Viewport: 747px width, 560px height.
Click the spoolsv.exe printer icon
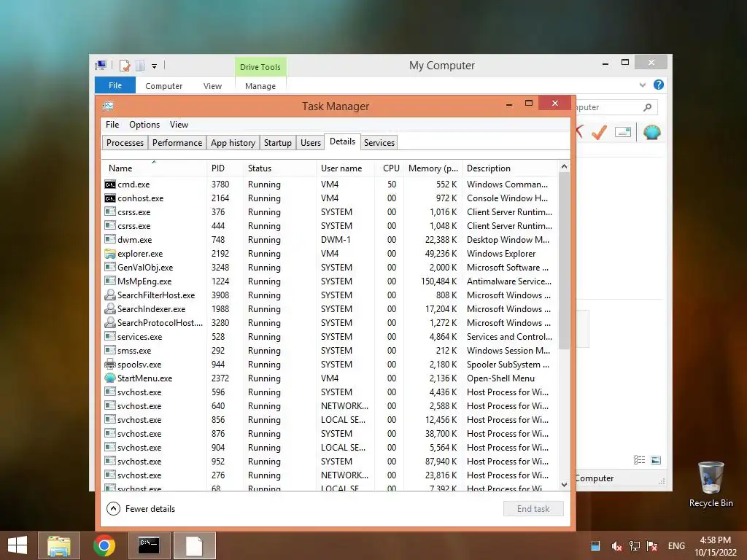110,365
